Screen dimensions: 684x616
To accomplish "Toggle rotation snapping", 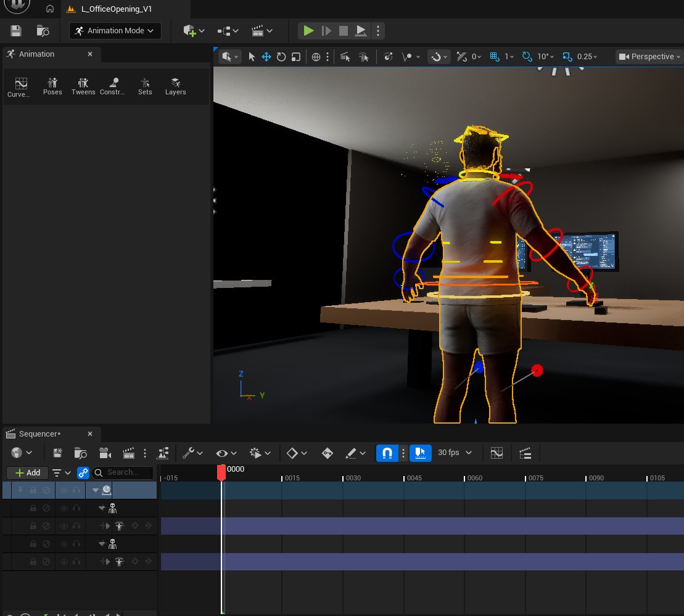I will point(527,56).
